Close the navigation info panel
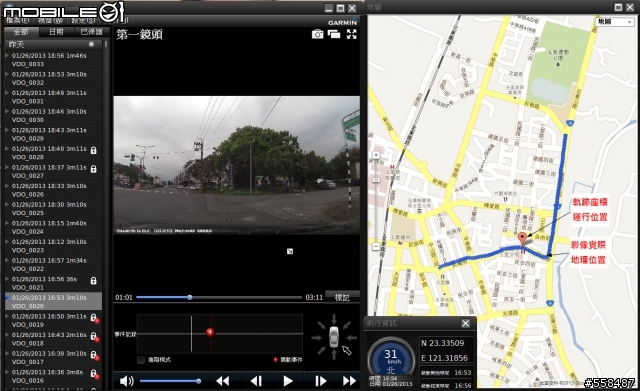This screenshot has width=640, height=391. [465, 323]
